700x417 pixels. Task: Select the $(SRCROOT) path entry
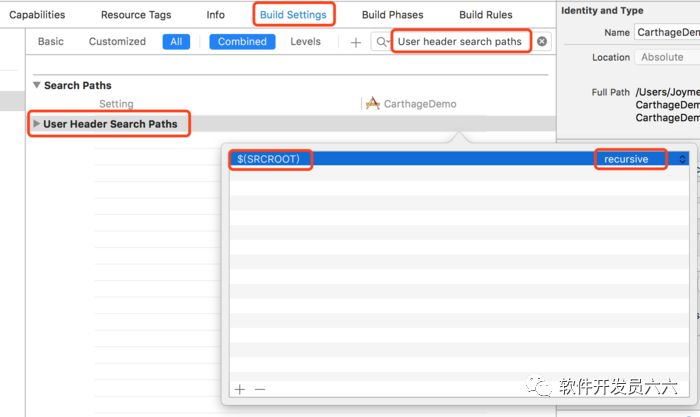click(x=268, y=159)
